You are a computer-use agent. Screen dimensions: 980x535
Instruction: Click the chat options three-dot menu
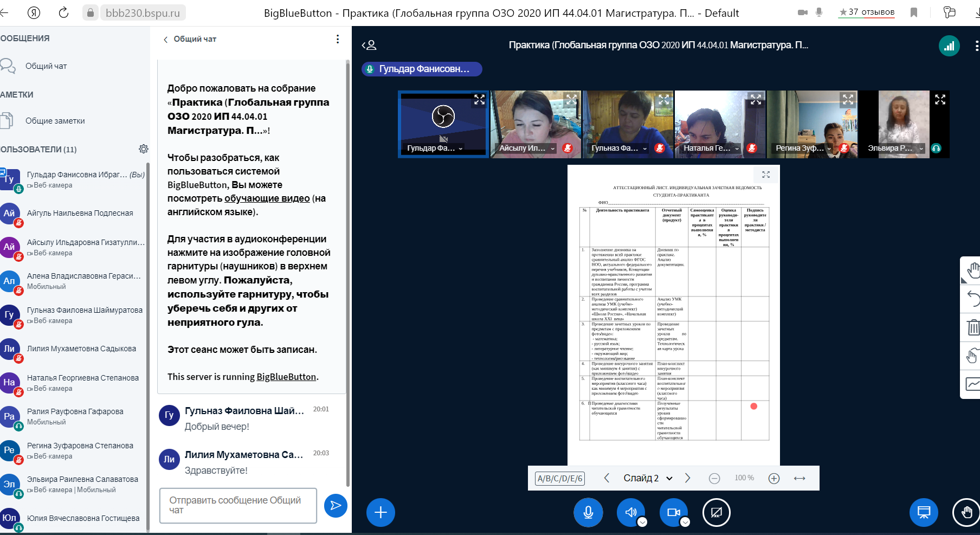[338, 39]
